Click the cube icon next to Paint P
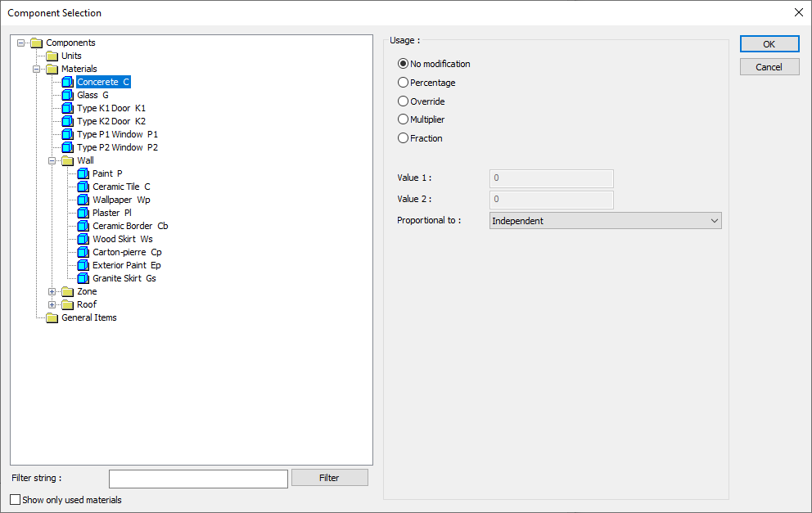The image size is (812, 513). click(83, 173)
